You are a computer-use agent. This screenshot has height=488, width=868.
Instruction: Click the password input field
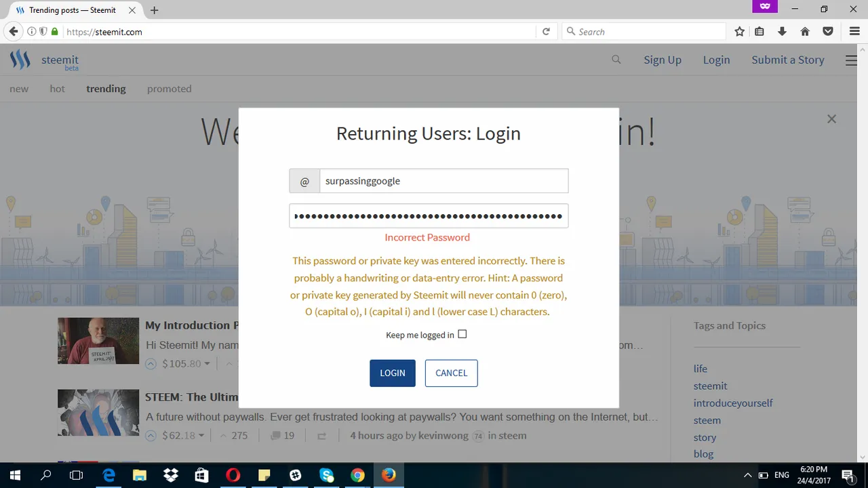click(429, 216)
